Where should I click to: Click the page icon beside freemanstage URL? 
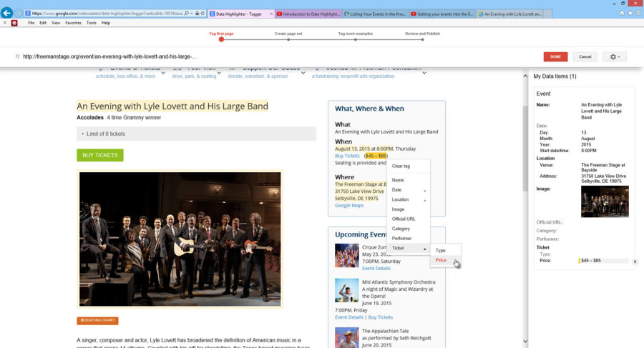point(17,56)
